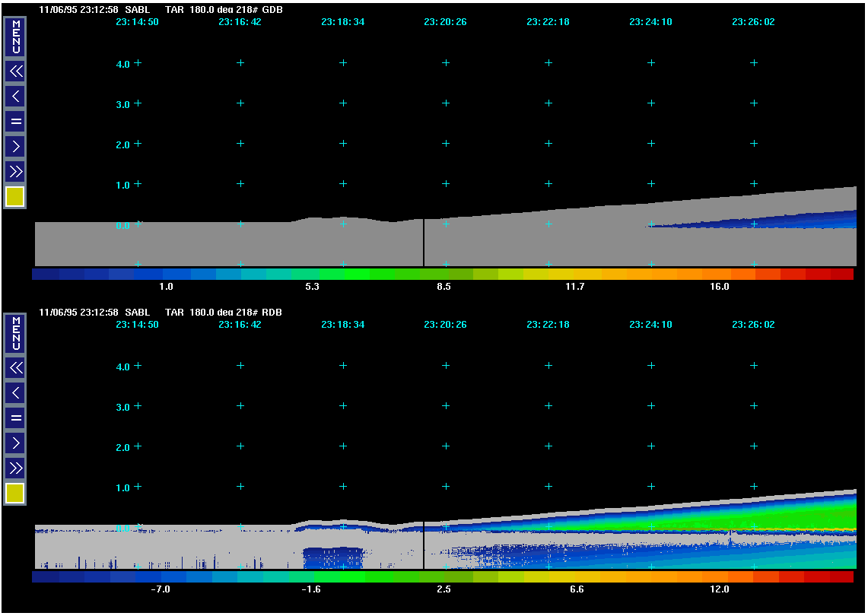Screen dimensions: 868x616
Task: Click the black vertical line in the top plot
Action: coord(423,242)
